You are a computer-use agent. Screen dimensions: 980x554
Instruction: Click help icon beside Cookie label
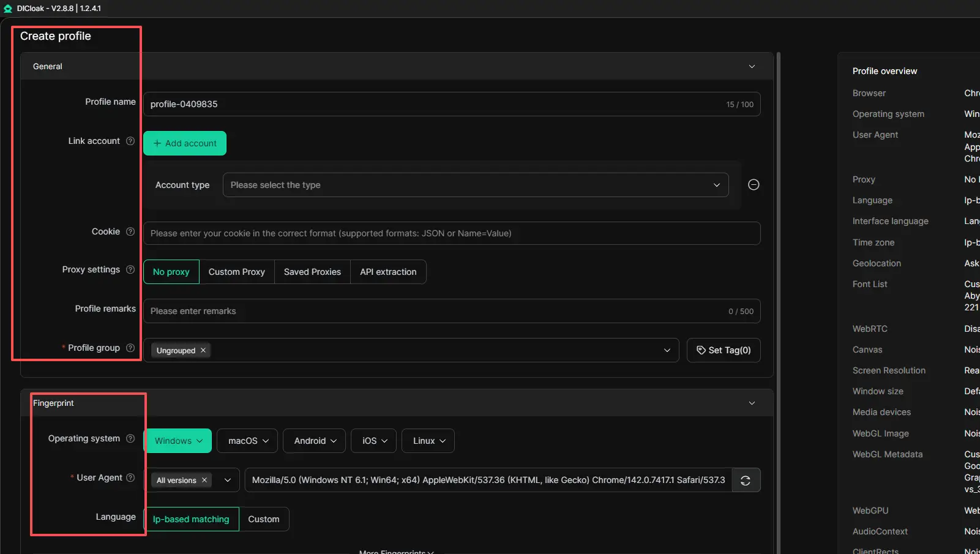(x=130, y=231)
